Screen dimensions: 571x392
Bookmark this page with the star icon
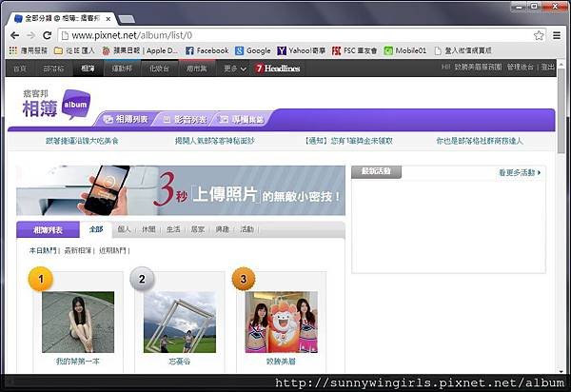(539, 35)
